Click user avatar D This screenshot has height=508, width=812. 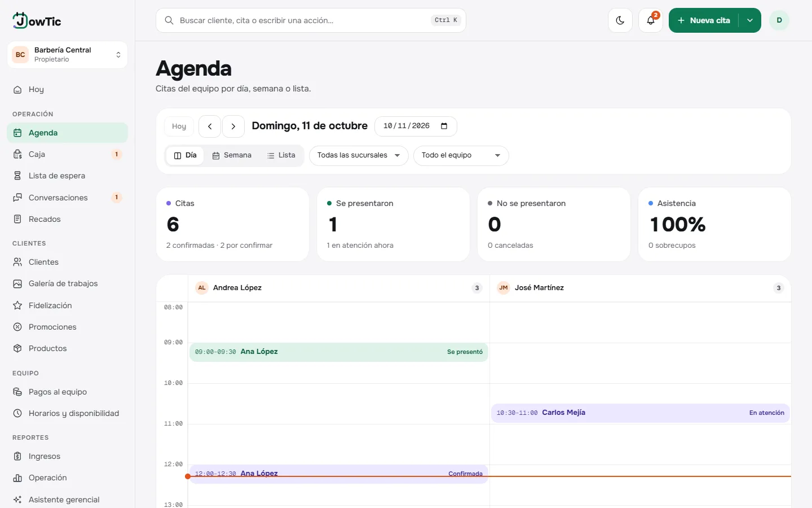779,20
